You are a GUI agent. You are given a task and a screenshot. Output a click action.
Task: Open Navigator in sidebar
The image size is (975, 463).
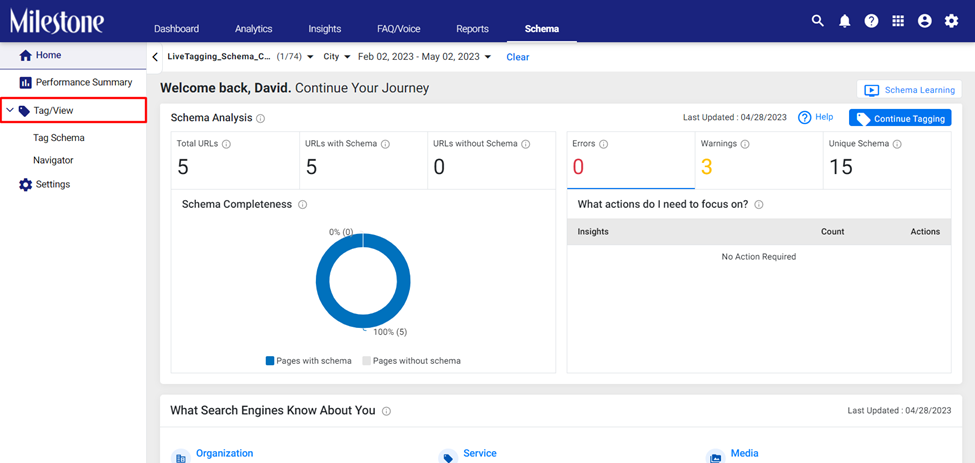53,160
